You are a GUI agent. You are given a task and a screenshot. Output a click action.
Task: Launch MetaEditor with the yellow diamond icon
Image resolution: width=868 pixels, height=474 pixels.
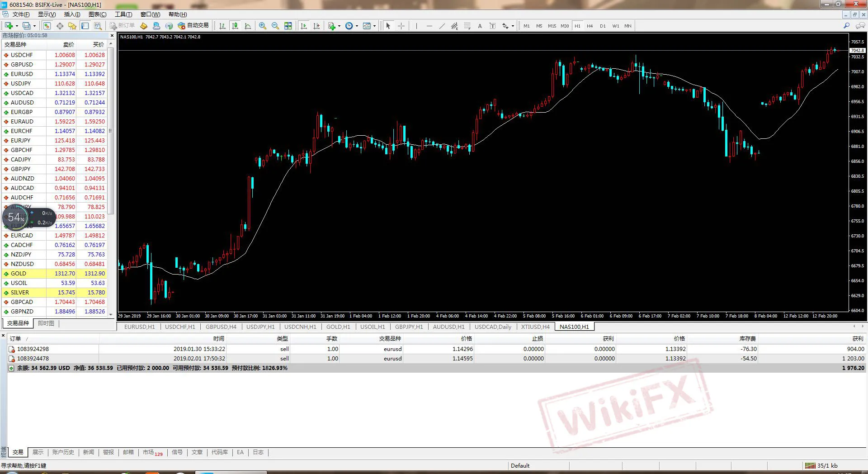click(x=144, y=26)
